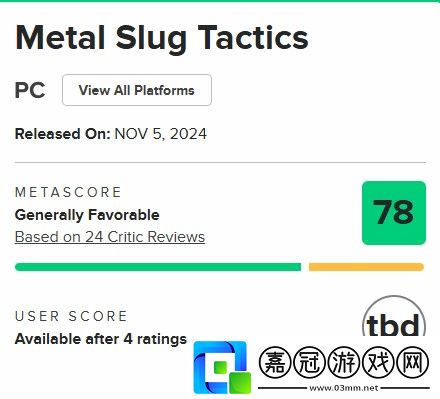Open the Based on 24 Critic Reviews link

click(110, 237)
